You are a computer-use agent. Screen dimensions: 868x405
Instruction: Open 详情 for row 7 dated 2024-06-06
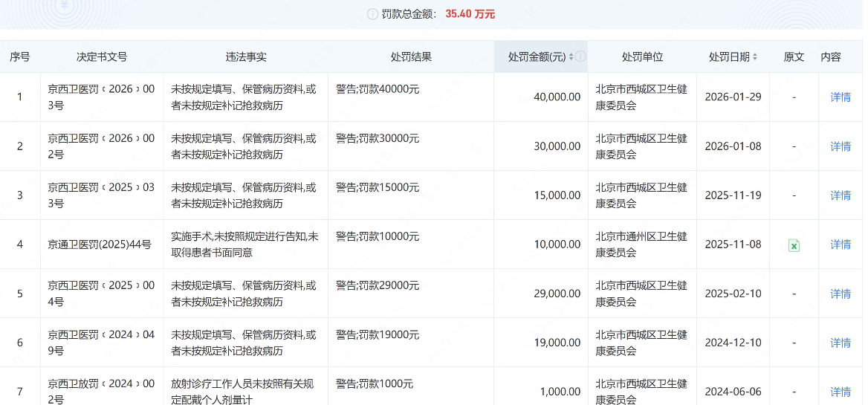841,392
